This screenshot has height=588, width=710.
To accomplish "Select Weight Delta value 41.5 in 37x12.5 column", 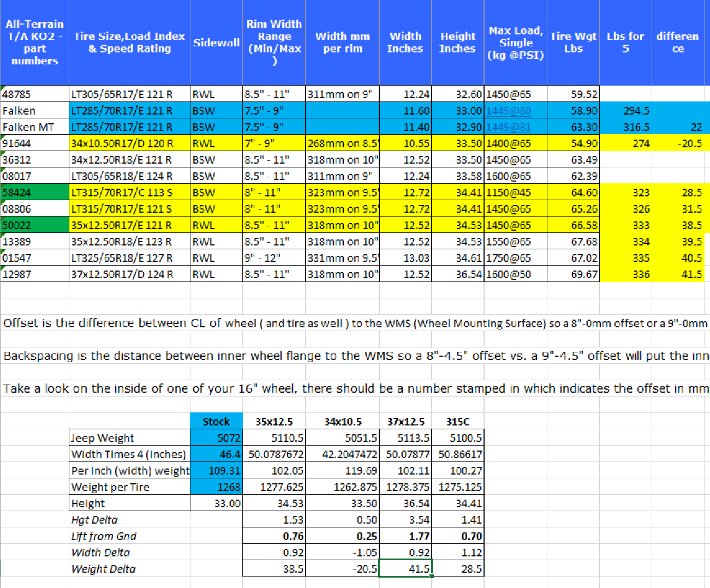I will (405, 569).
